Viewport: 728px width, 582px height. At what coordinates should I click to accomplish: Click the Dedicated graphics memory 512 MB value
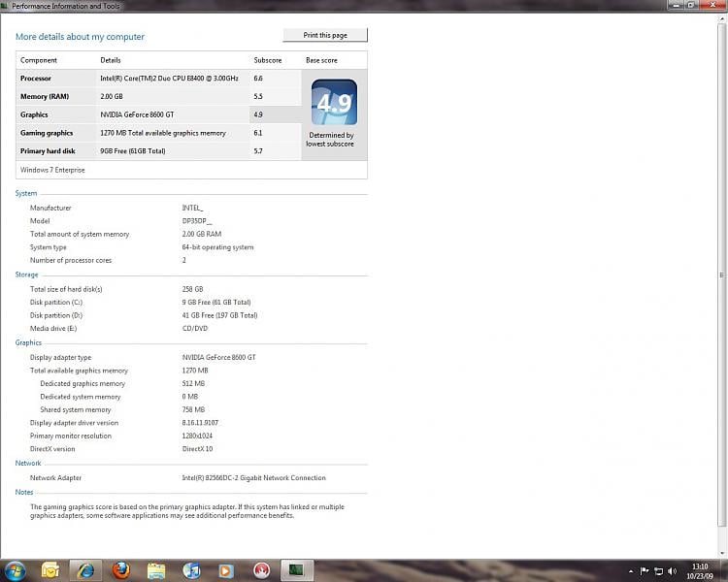[193, 383]
